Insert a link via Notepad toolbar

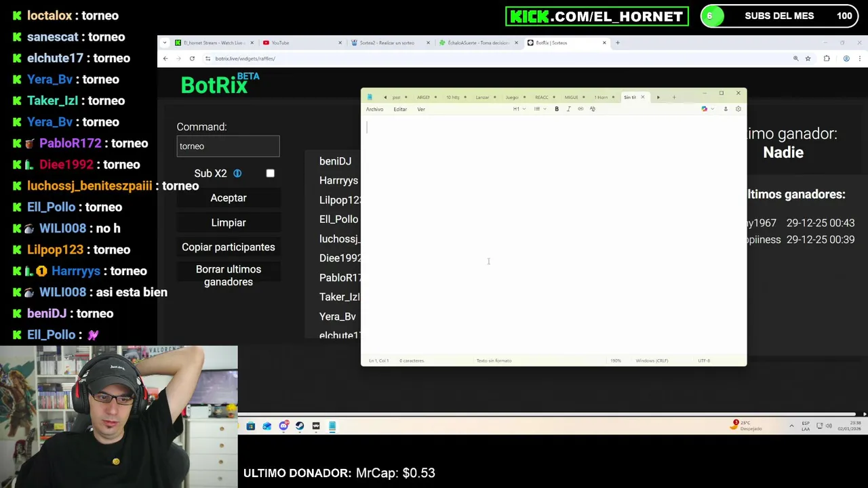click(580, 109)
